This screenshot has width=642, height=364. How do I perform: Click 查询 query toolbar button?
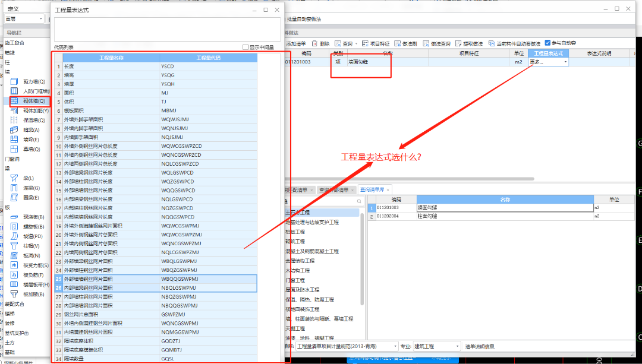344,43
